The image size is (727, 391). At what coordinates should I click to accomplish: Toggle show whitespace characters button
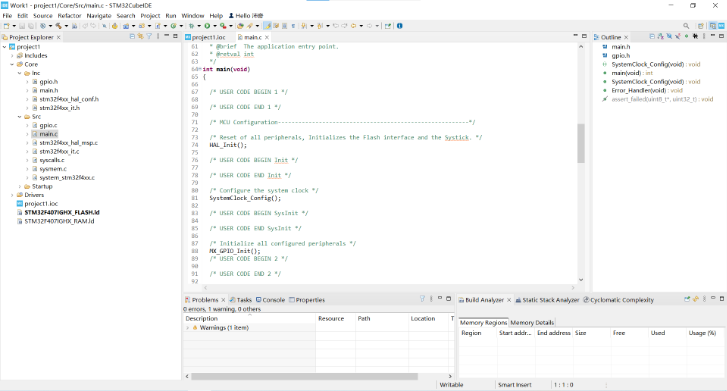(x=293, y=26)
